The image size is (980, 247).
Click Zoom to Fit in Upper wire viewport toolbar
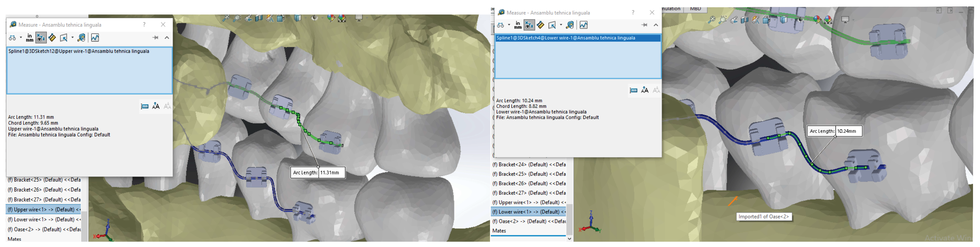(x=226, y=18)
